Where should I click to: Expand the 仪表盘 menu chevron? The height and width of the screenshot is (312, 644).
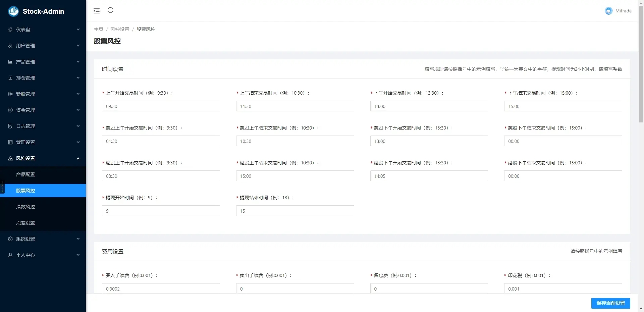[x=78, y=30]
